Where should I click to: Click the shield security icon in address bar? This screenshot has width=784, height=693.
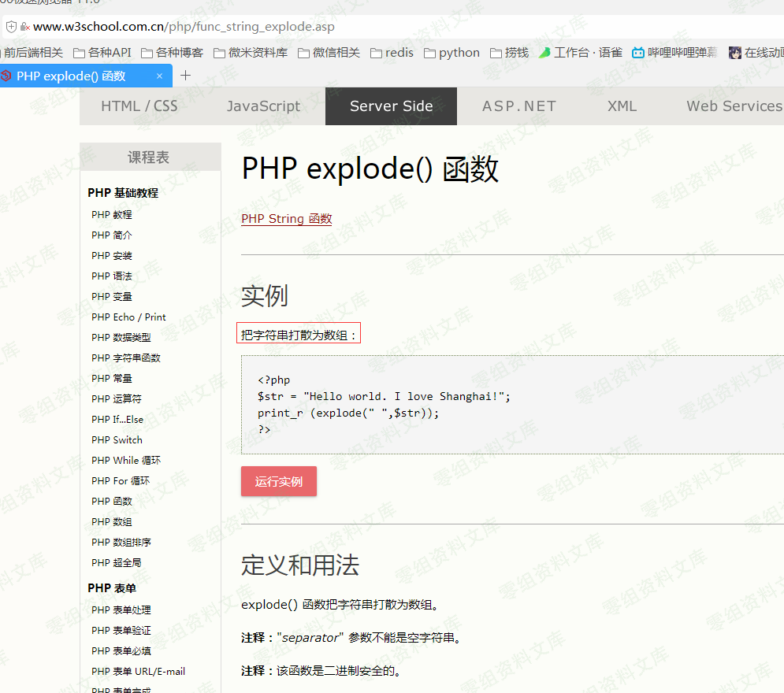point(11,27)
